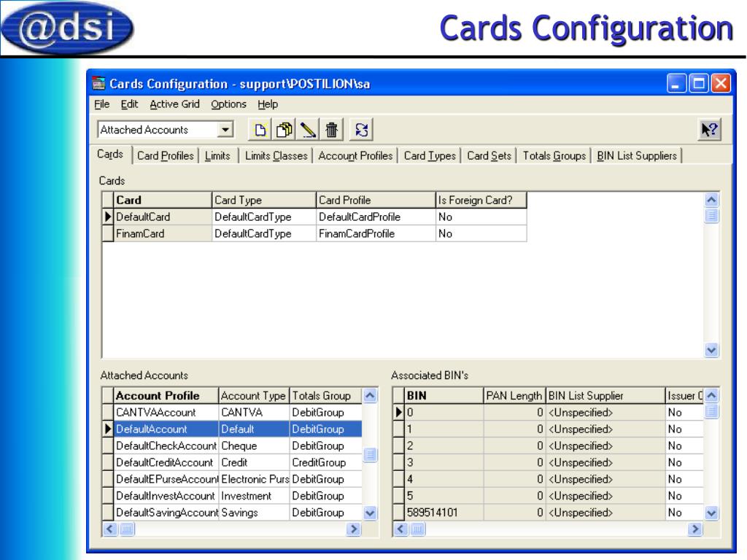This screenshot has height=560, width=747.
Task: Click the Cards grid scroll down arrow
Action: point(711,351)
